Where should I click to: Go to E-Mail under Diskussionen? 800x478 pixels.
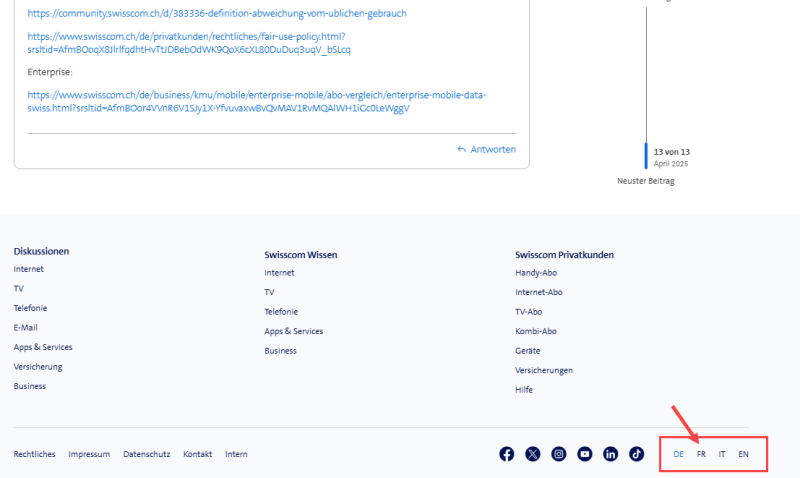click(26, 327)
